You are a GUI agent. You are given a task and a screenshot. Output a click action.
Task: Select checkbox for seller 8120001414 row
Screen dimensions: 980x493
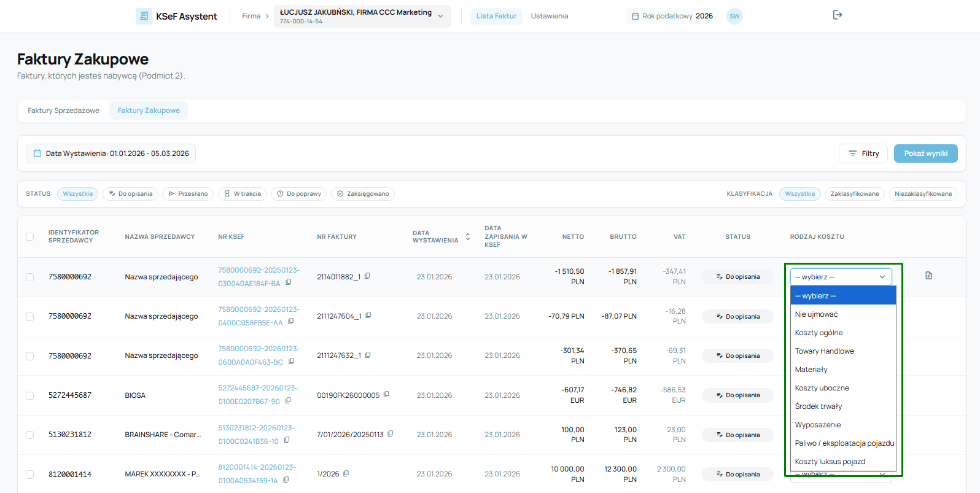pos(29,475)
